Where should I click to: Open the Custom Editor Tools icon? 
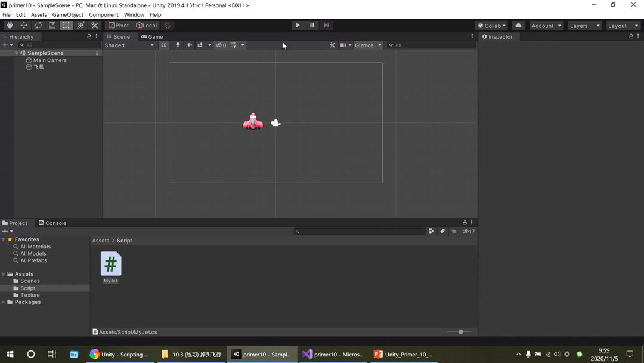[x=94, y=25]
